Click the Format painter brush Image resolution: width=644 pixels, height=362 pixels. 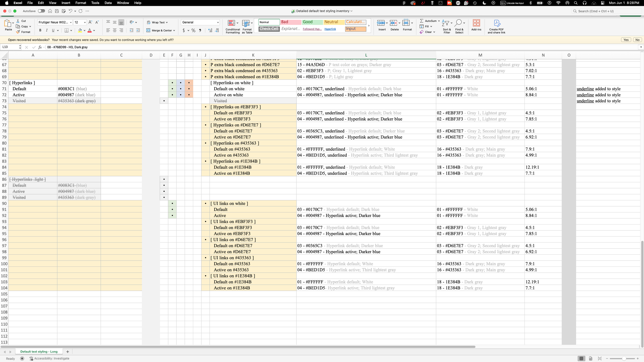click(18, 32)
